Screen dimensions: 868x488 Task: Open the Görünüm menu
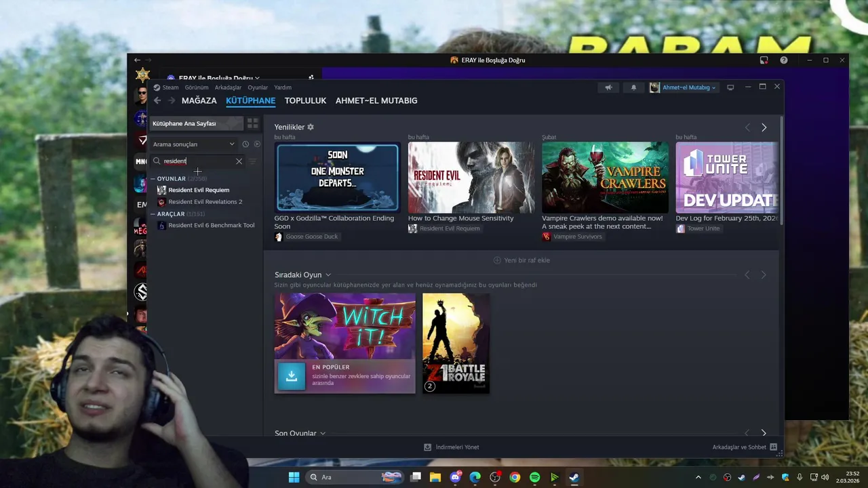pos(197,87)
